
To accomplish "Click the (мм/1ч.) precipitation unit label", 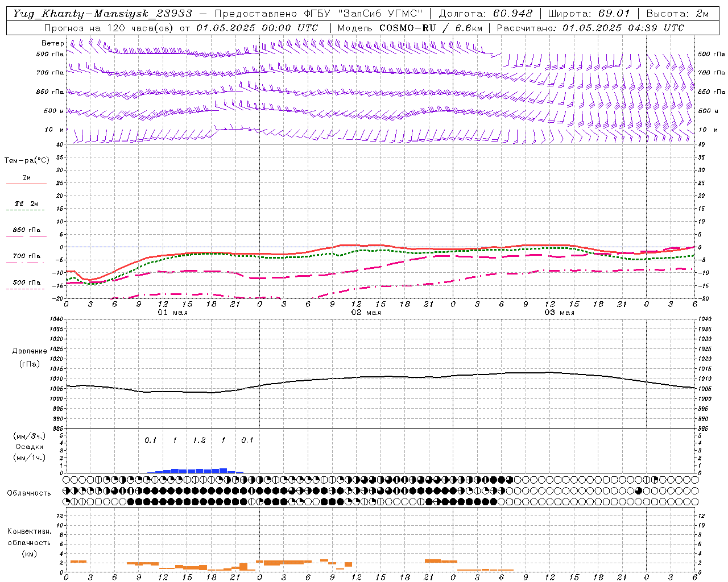I will tap(30, 458).
